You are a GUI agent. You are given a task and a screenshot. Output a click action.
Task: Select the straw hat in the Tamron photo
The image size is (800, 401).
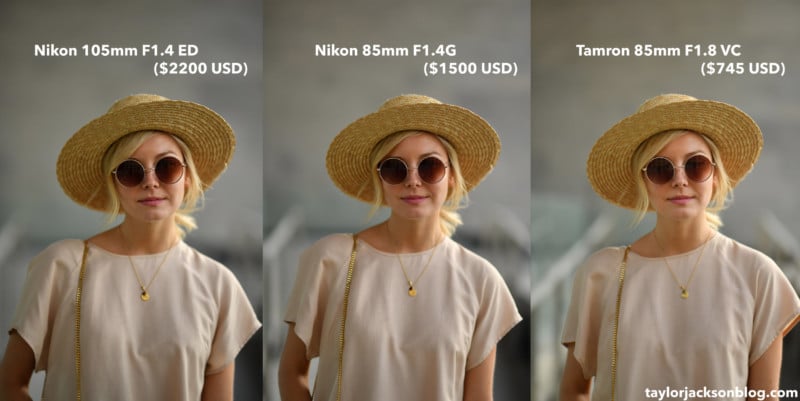tap(674, 145)
